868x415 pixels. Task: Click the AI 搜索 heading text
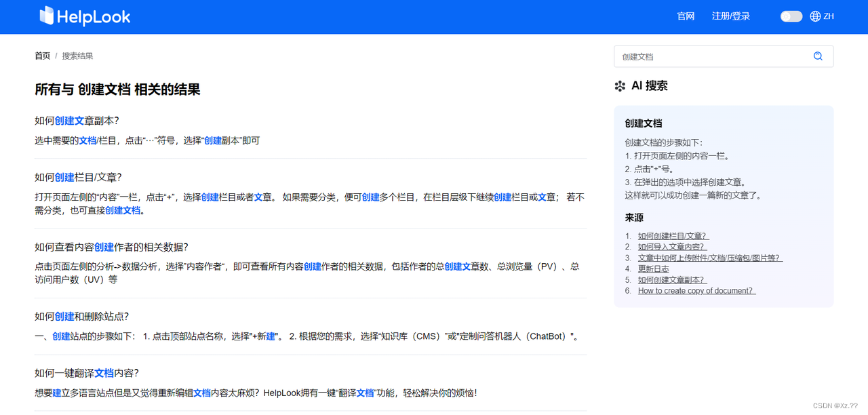650,86
